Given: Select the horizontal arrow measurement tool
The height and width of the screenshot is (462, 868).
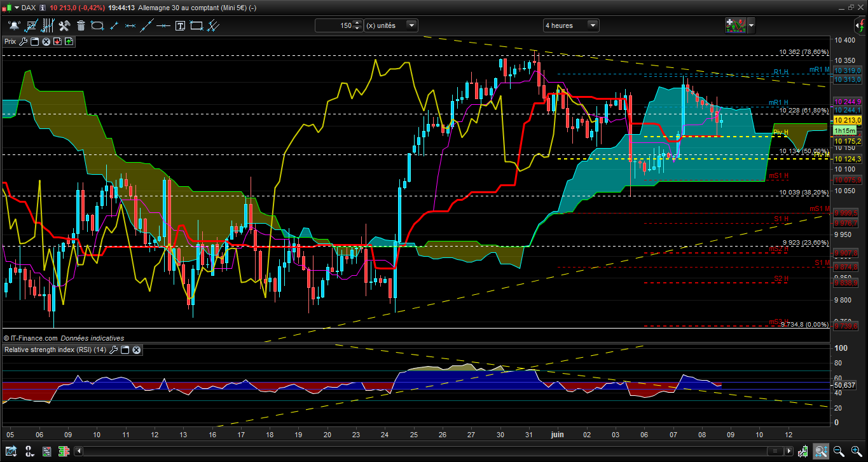Looking at the screenshot, I should click(x=130, y=25).
